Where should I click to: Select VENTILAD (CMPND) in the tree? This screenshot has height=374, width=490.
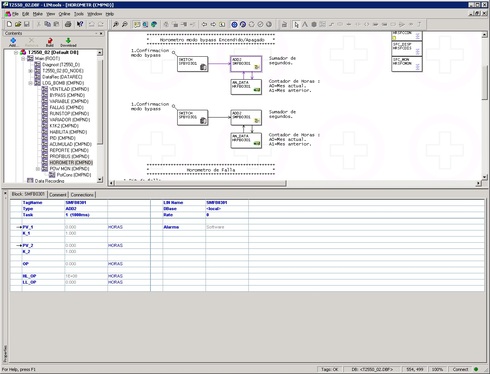coord(69,89)
